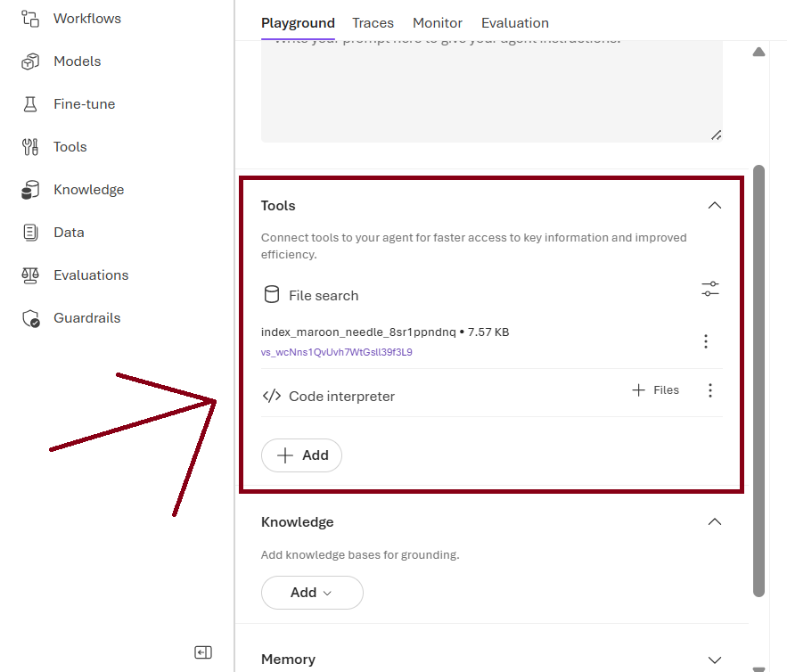Switch to the Evaluation tab

point(515,23)
